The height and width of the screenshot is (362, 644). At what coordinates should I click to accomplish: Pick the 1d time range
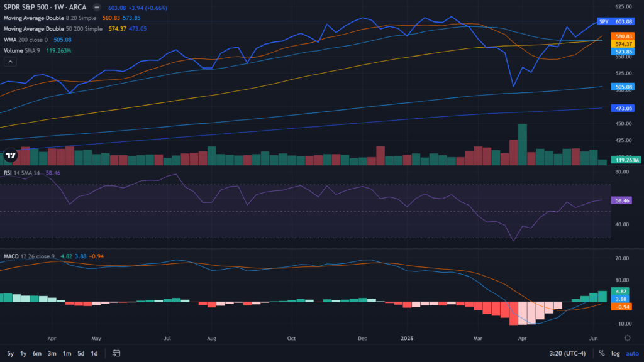coord(94,353)
